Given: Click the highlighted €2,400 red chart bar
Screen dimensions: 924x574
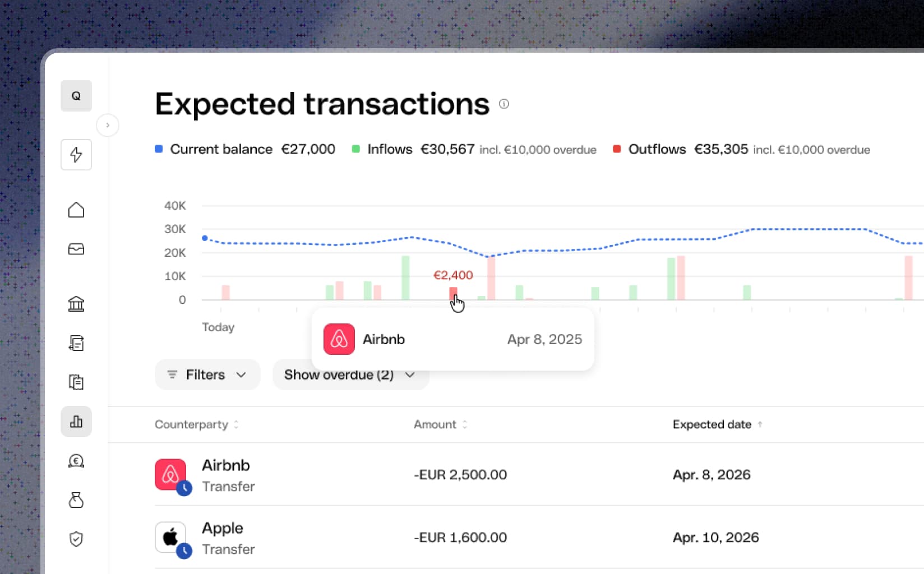Looking at the screenshot, I should 453,293.
